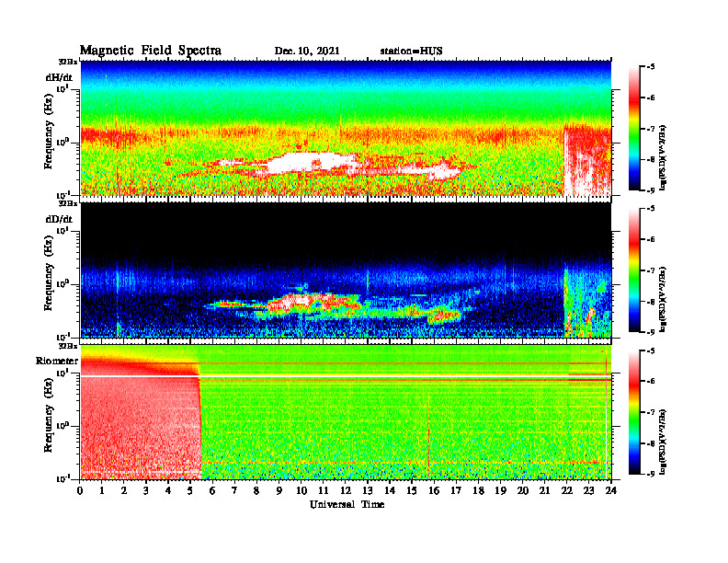
Task: Click hour 10 on Universal Time axis
Action: (301, 490)
